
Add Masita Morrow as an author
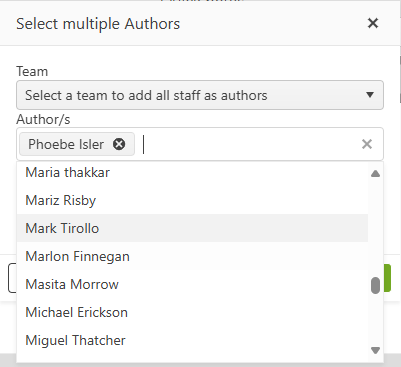pyautogui.click(x=192, y=284)
